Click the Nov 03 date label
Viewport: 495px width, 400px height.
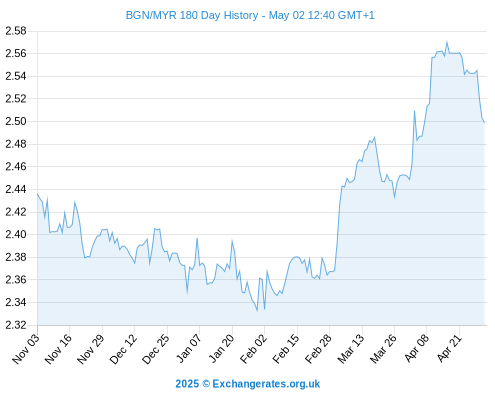pyautogui.click(x=26, y=349)
